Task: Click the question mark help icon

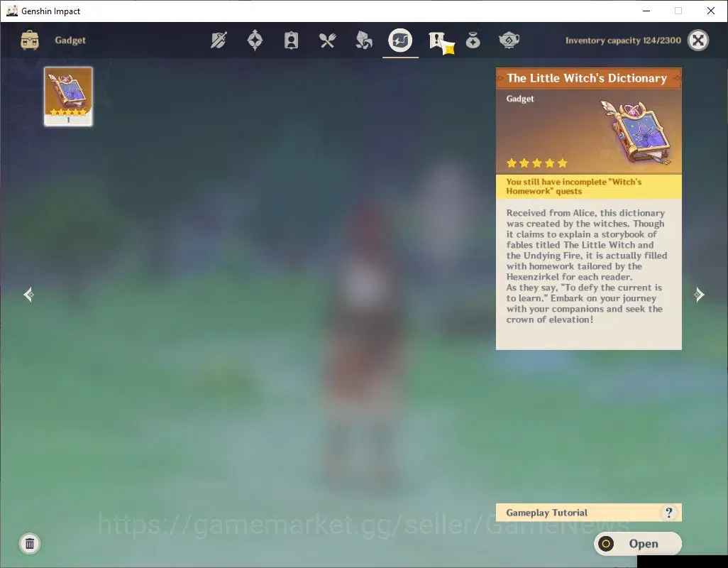Action: pyautogui.click(x=668, y=513)
